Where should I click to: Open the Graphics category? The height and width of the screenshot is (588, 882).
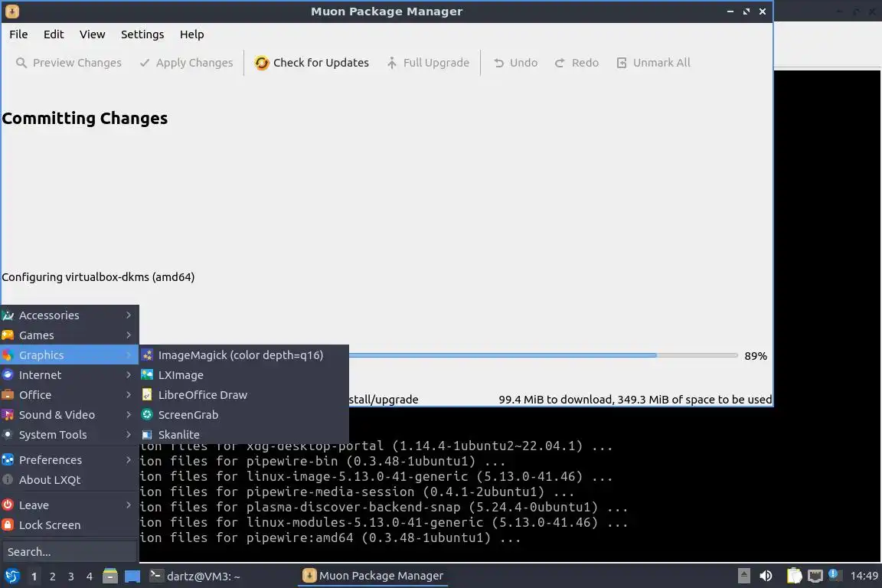pyautogui.click(x=69, y=355)
